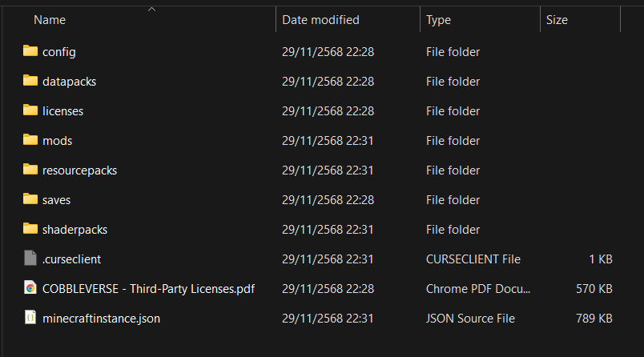The image size is (644, 357).
Task: Select the datapacks folder icon
Action: tap(30, 81)
